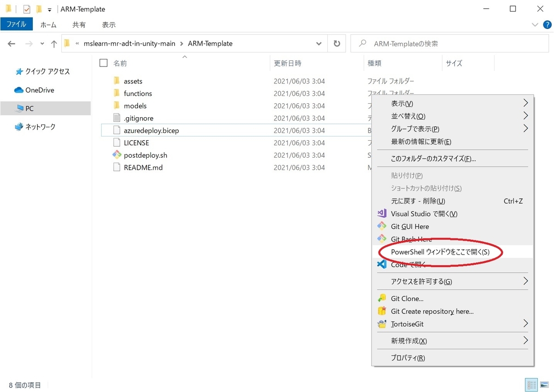Open プロパティ(R) from context menu

point(452,358)
